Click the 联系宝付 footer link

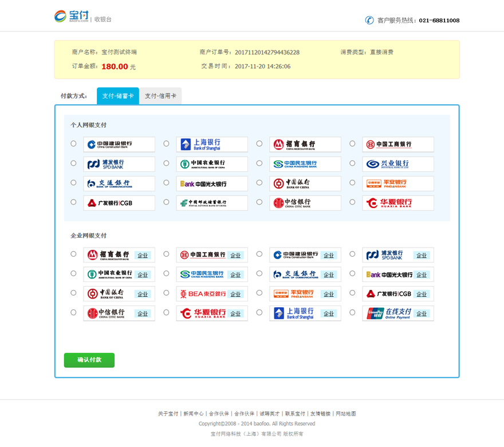tap(295, 414)
